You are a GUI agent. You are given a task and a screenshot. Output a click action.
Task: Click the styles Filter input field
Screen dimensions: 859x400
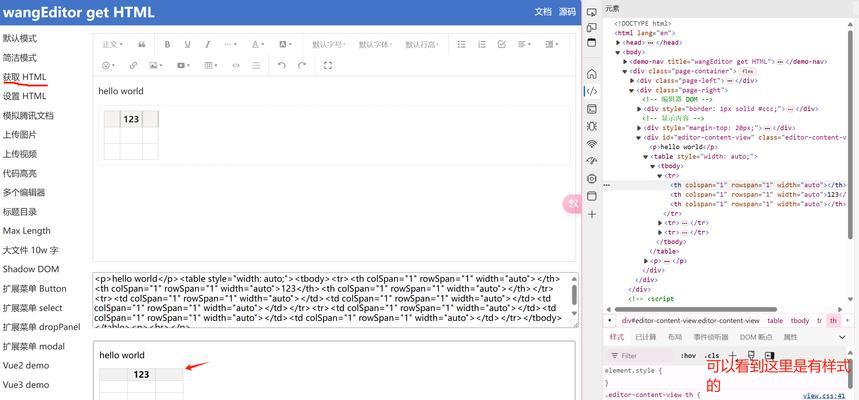pyautogui.click(x=644, y=356)
